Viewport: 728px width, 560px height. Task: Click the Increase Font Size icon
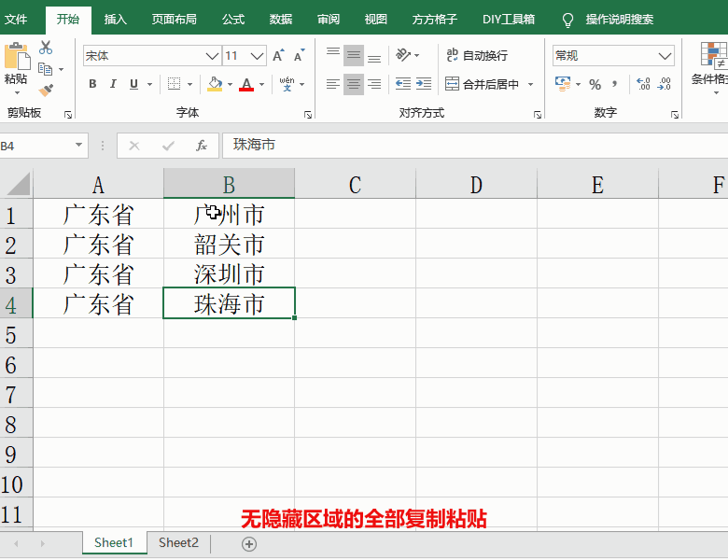point(279,56)
